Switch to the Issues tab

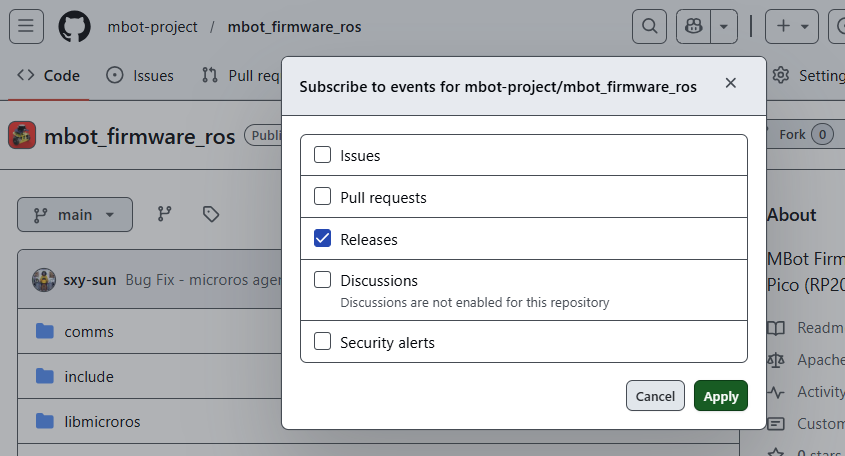(x=140, y=75)
